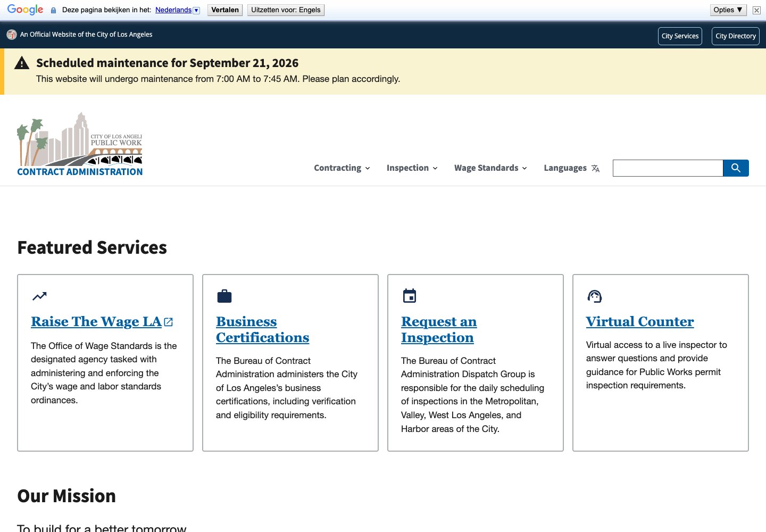766x532 pixels.
Task: Open the Opties dropdown menu
Action: (x=728, y=10)
